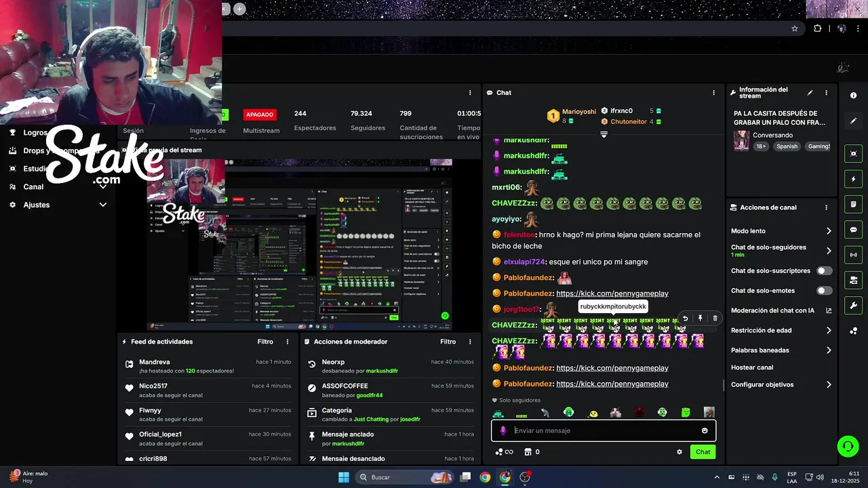Screen dimensions: 868x488
Task: Open the info icon in right sidebar
Action: coord(853,96)
